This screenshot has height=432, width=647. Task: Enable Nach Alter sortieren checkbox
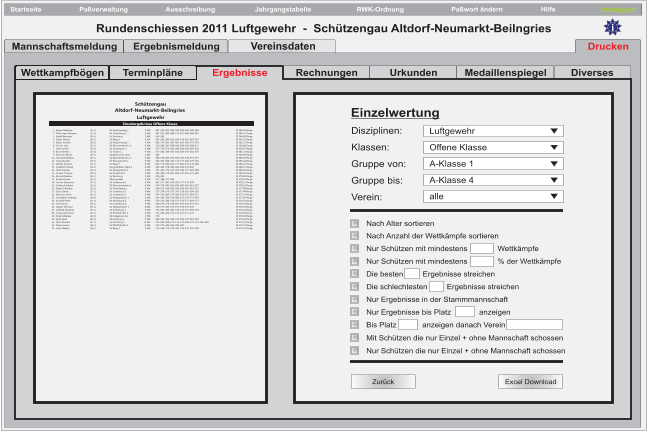click(x=354, y=223)
